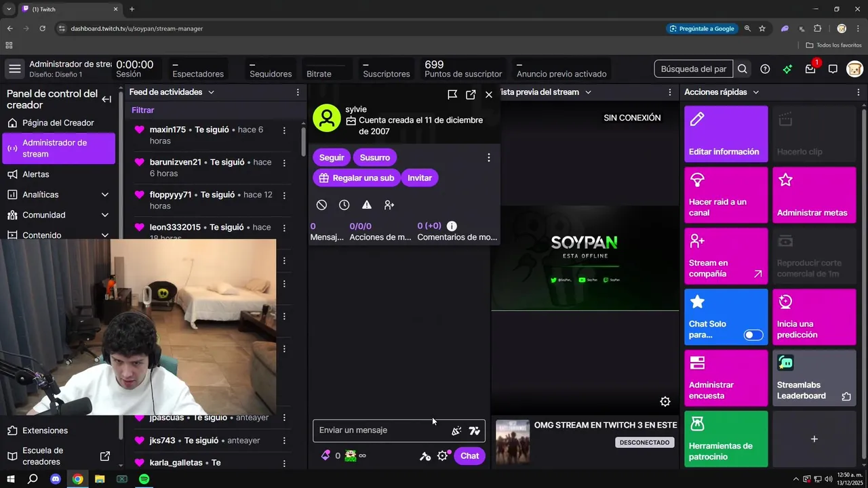
Task: Send message with the Chat button
Action: point(470,455)
